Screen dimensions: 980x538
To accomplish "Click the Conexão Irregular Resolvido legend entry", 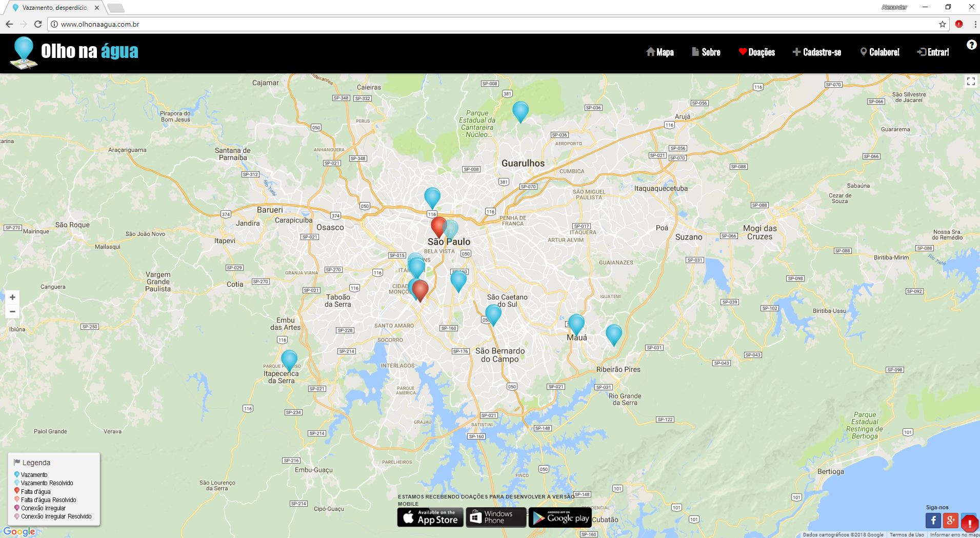I will pos(53,516).
